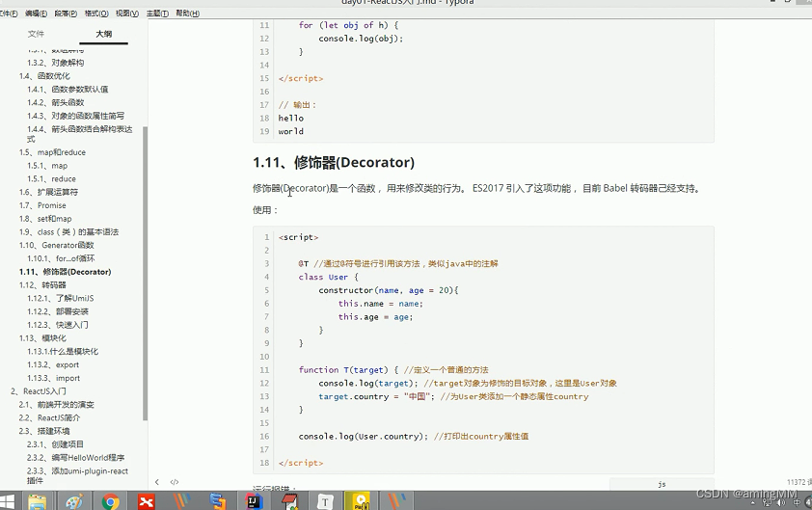Select outline item 1.13.1 什么是模块化
The image size is (812, 510).
coord(63,352)
